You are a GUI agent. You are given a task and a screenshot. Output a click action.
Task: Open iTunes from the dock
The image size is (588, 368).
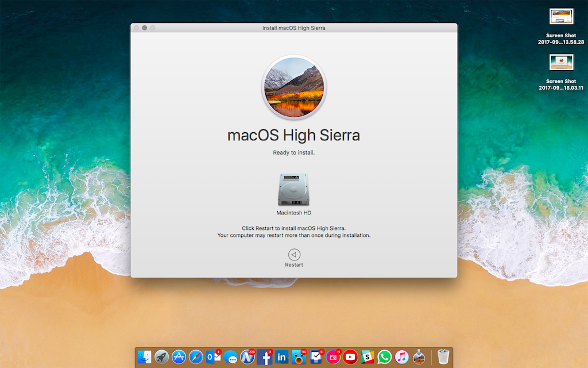(x=402, y=357)
